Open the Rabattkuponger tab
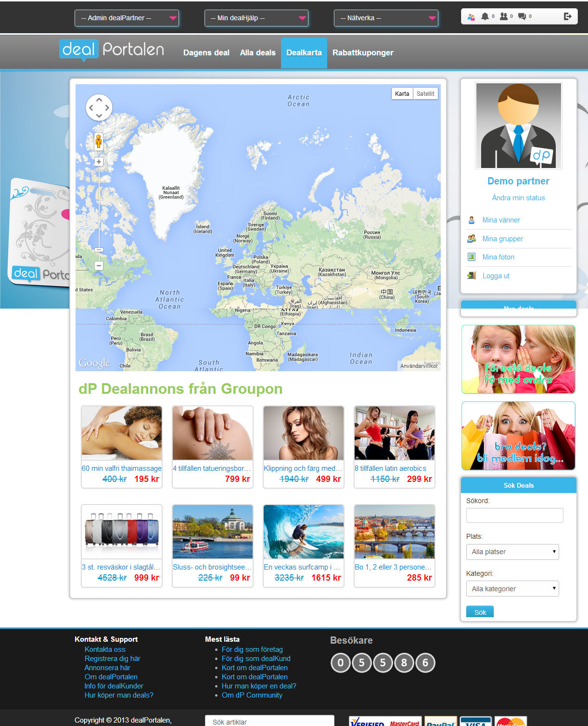Image resolution: width=588 pixels, height=726 pixels. tap(363, 53)
